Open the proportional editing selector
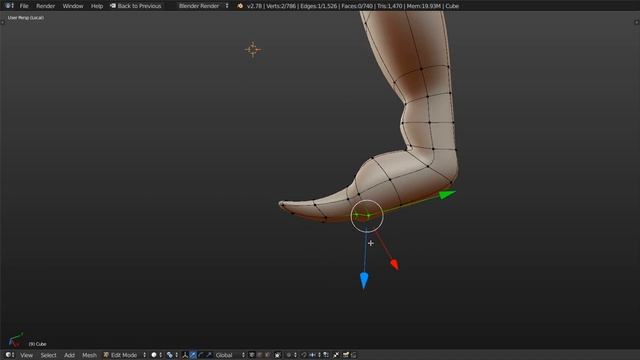Viewport: 640px width, 360px height. [291, 355]
